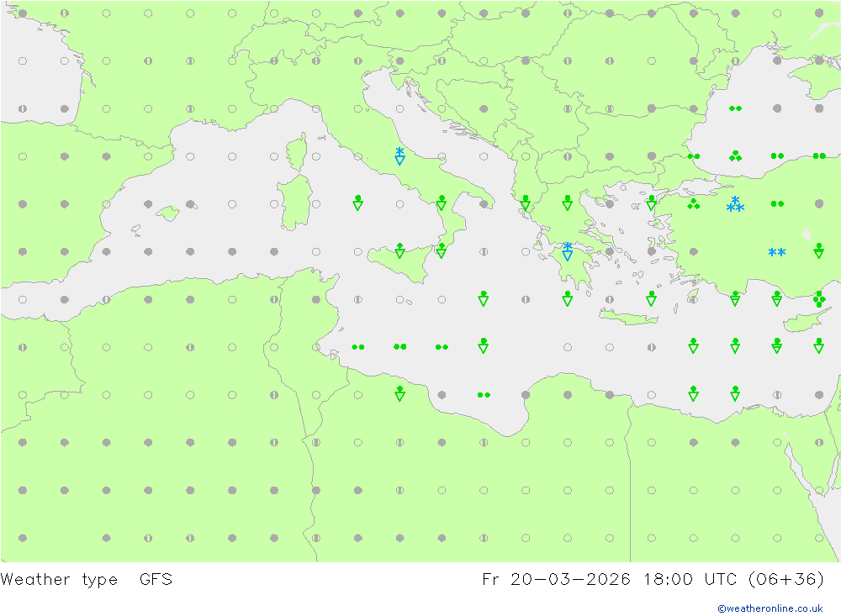Select the green double-dot rain symbol in the Gulf of Sidra
The width and height of the screenshot is (841, 616).
[x=484, y=395]
